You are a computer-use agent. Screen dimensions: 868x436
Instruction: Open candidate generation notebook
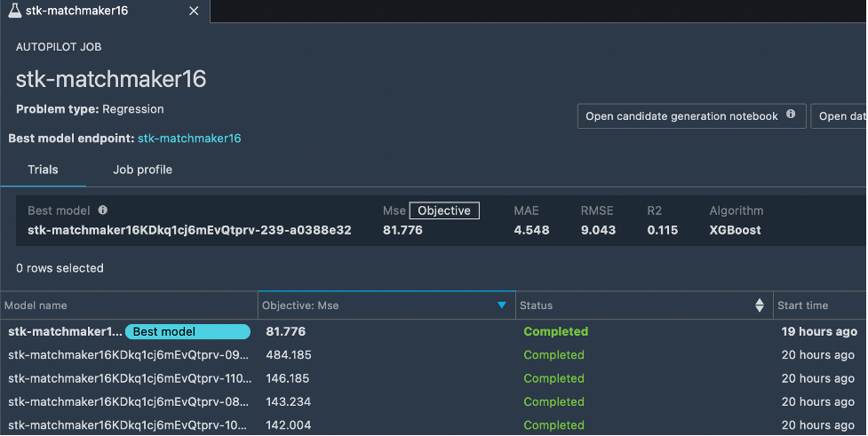point(691,116)
